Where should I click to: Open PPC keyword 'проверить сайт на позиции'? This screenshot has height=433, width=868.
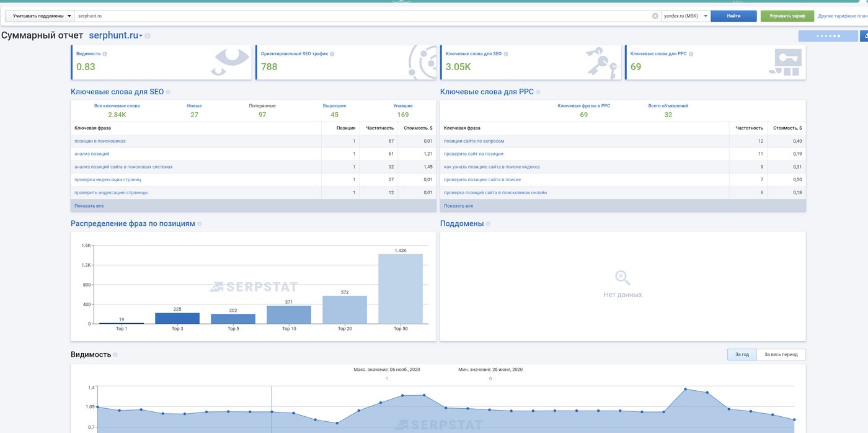tap(474, 154)
